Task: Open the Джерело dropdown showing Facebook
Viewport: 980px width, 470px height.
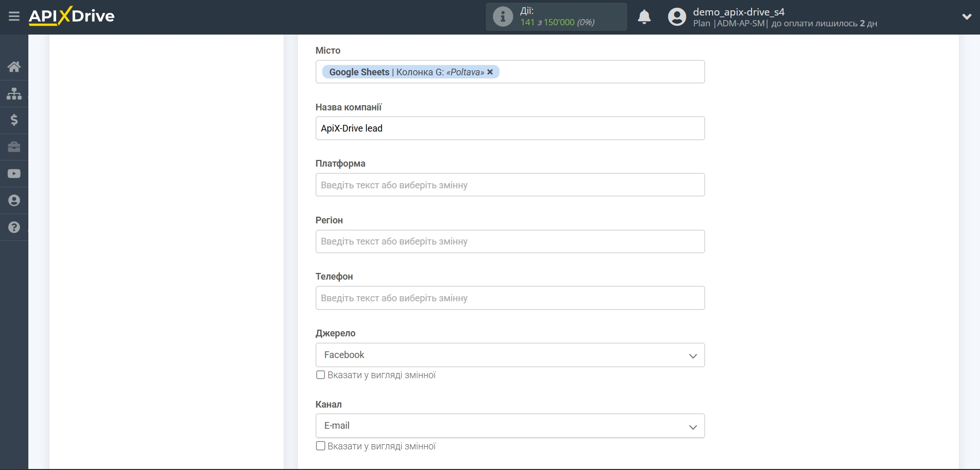Action: tap(510, 355)
